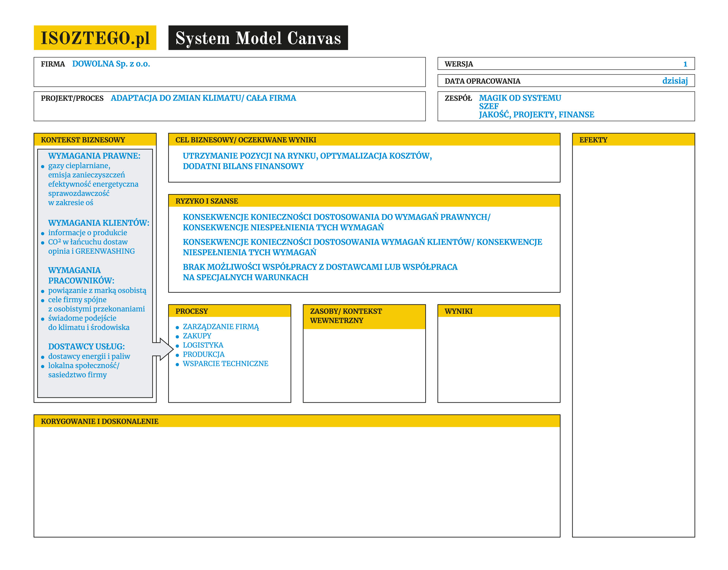Click the ZARZĄDZANIE FIRMĄ bullet item
This screenshot has height=570, width=728.
coord(220,327)
